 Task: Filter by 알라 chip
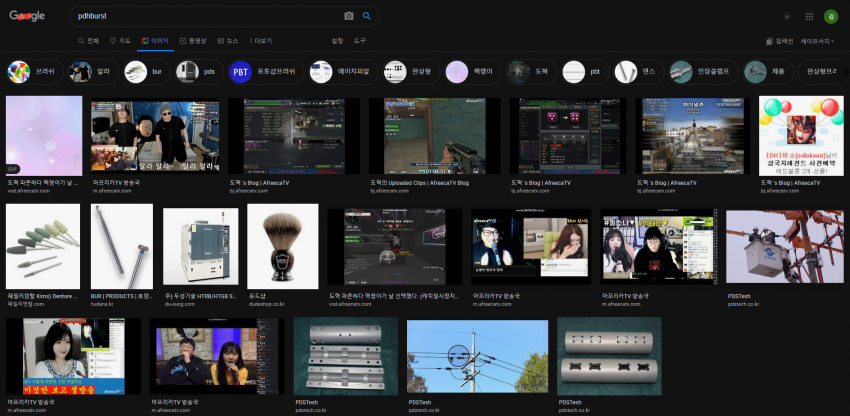pos(94,72)
